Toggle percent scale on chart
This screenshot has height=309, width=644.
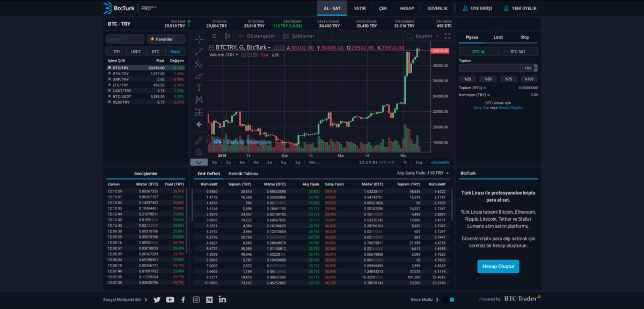pyautogui.click(x=405, y=162)
